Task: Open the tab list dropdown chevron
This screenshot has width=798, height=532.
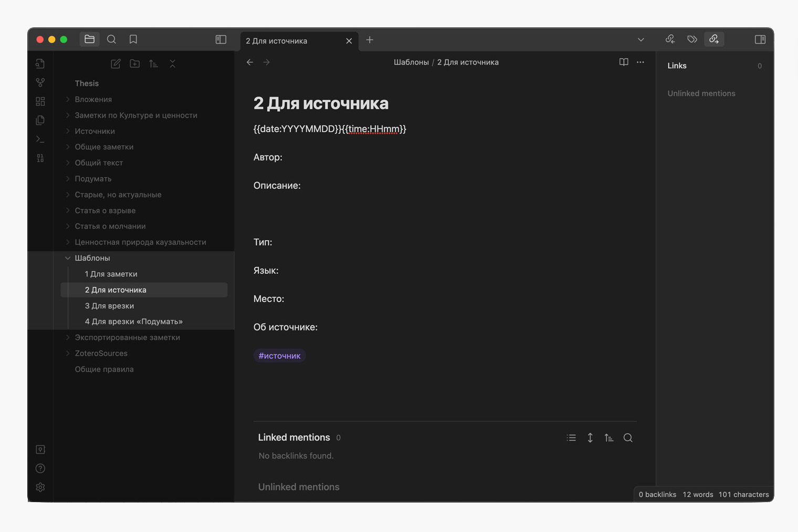Action: 641,40
